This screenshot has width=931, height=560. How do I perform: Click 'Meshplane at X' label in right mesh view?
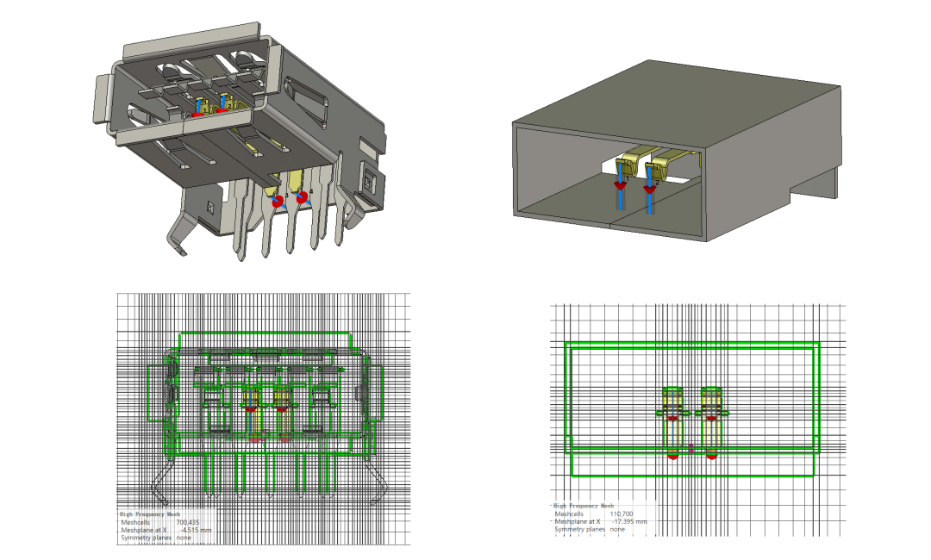pyautogui.click(x=577, y=521)
